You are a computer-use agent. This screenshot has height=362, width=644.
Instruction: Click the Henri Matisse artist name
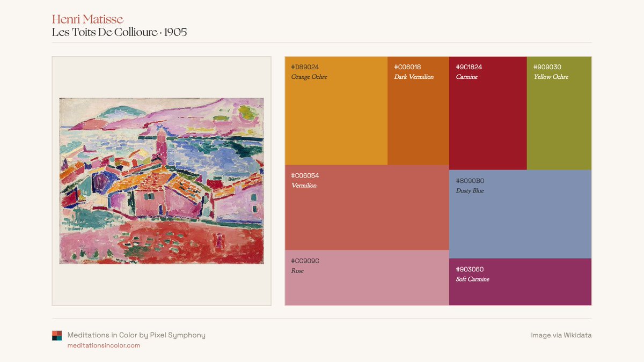point(87,19)
